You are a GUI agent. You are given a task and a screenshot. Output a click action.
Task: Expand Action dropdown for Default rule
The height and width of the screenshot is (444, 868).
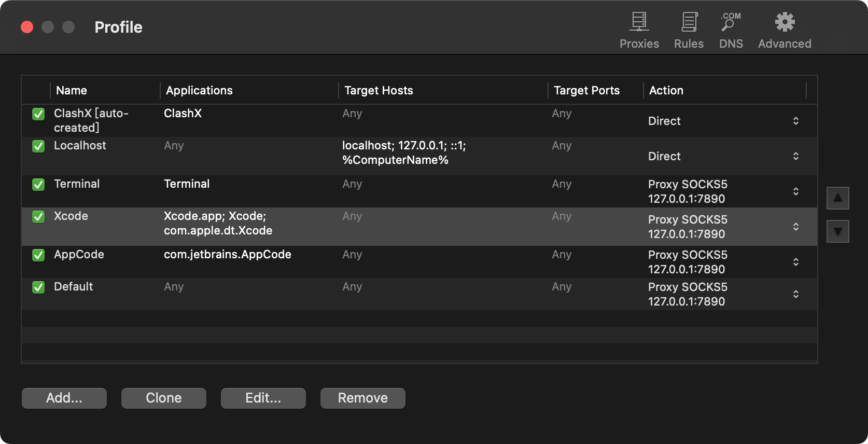(795, 294)
